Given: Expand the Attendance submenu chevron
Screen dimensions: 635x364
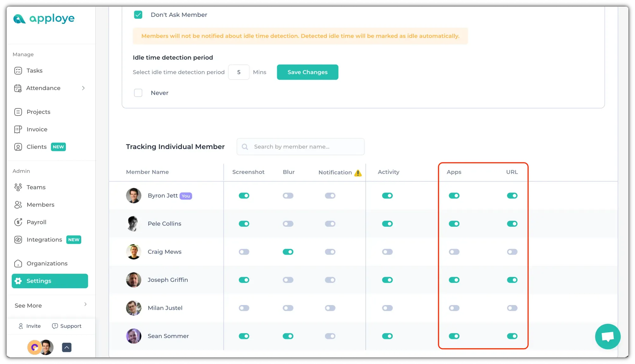Looking at the screenshot, I should [84, 88].
